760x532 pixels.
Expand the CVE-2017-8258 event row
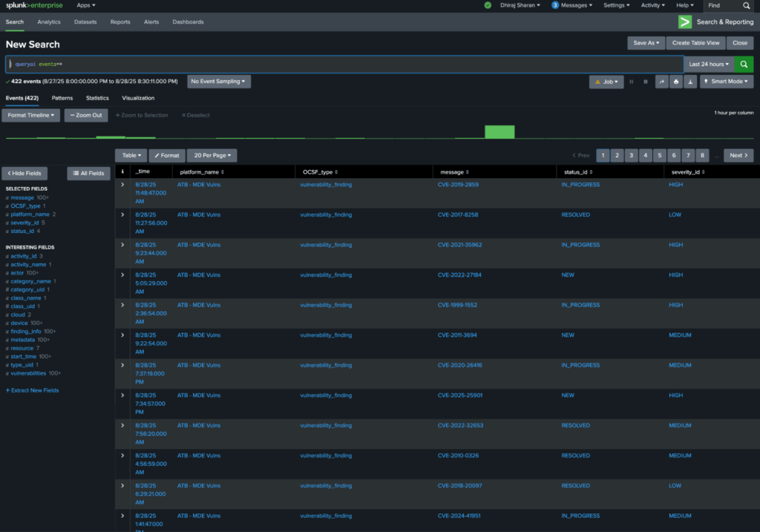tap(122, 214)
